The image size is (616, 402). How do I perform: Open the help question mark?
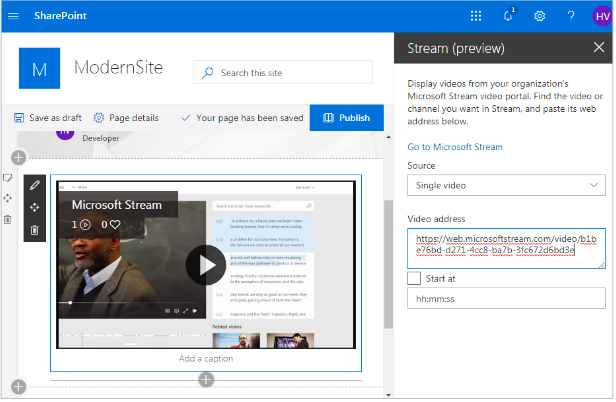coord(573,15)
